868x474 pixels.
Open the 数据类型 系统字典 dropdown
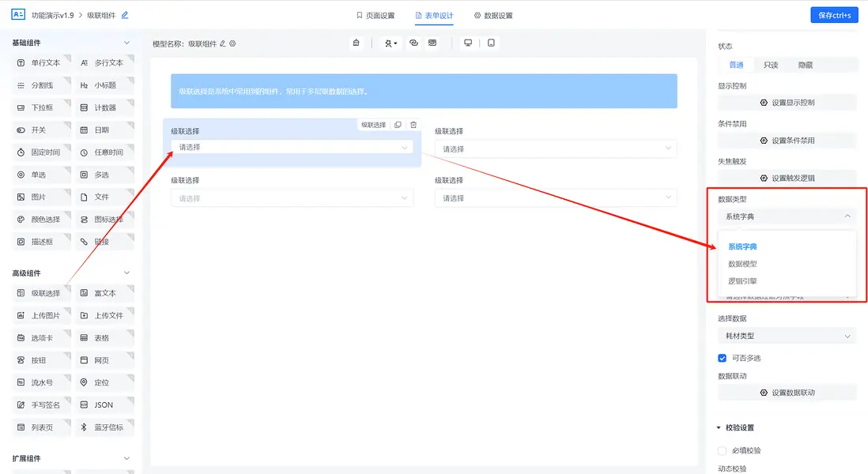[x=787, y=216]
